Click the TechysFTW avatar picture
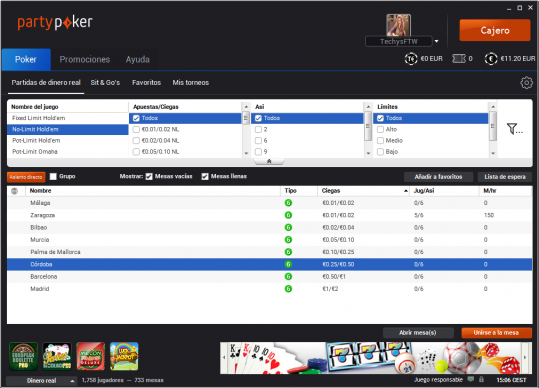Screen dimensions: 539x388 pos(398,25)
